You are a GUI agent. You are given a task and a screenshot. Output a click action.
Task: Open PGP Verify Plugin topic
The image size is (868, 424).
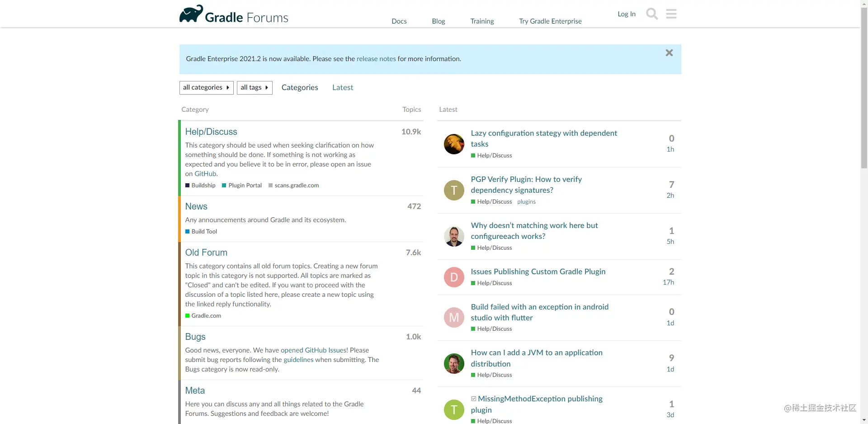click(x=526, y=185)
